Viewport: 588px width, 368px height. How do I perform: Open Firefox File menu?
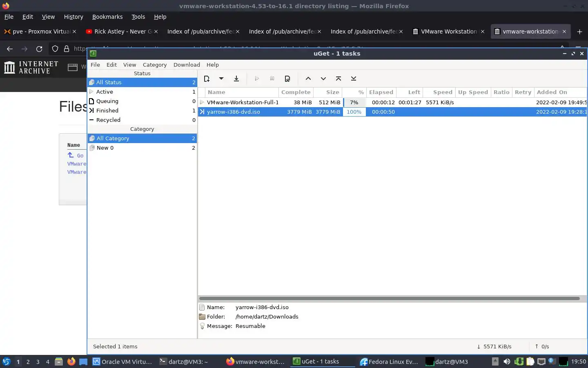(9, 17)
